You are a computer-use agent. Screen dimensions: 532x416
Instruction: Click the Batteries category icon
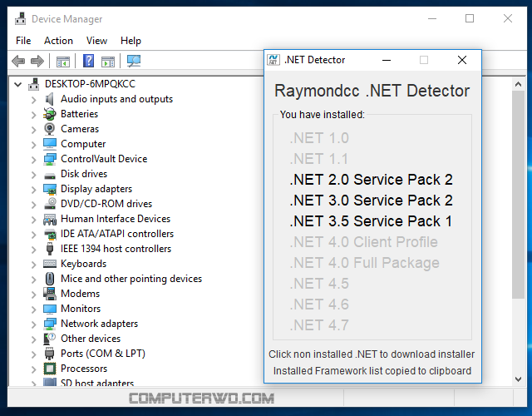coord(50,114)
